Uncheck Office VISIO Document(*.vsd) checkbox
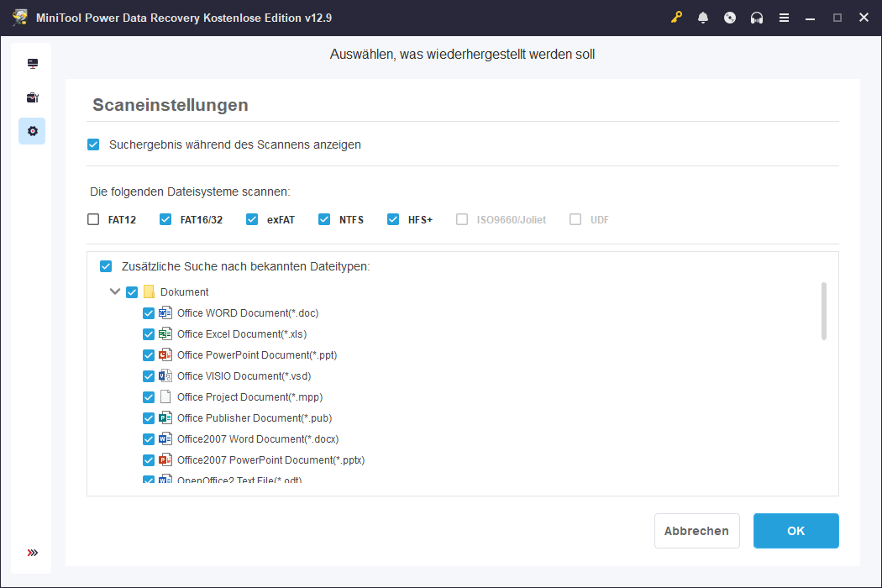The height and width of the screenshot is (588, 882). click(x=149, y=376)
